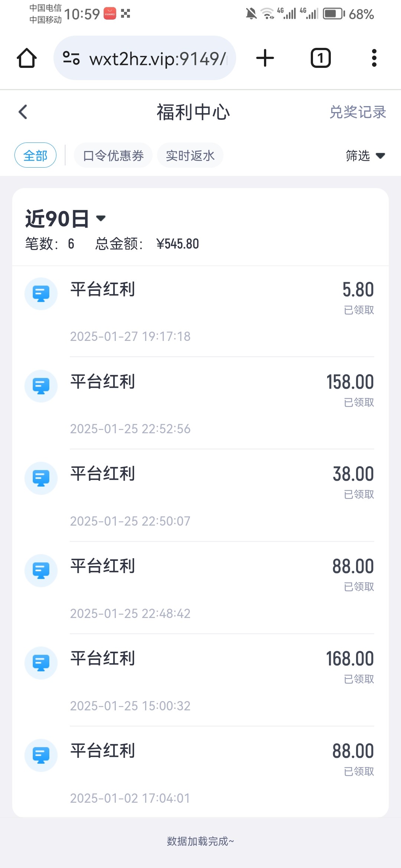401x868 pixels.
Task: Open a new browser tab
Action: tap(265, 58)
